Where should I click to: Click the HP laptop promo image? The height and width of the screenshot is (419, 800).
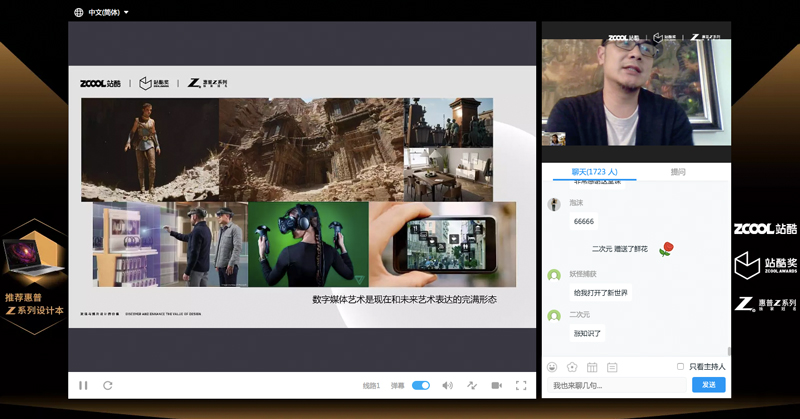click(32, 258)
